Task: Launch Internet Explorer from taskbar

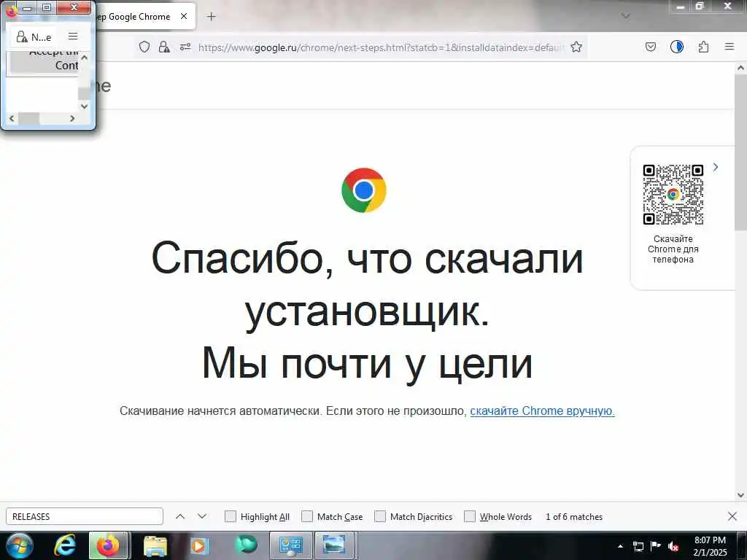Action: 65,545
